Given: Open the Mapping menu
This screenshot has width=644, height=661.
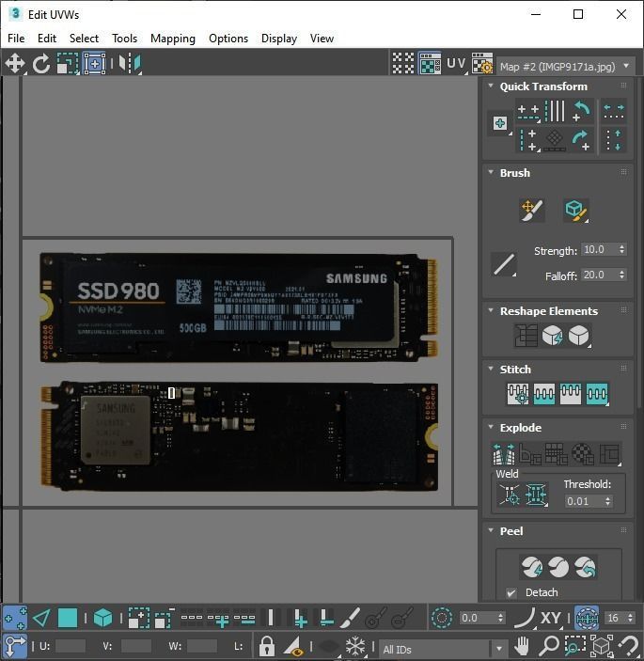Looking at the screenshot, I should pyautogui.click(x=173, y=39).
